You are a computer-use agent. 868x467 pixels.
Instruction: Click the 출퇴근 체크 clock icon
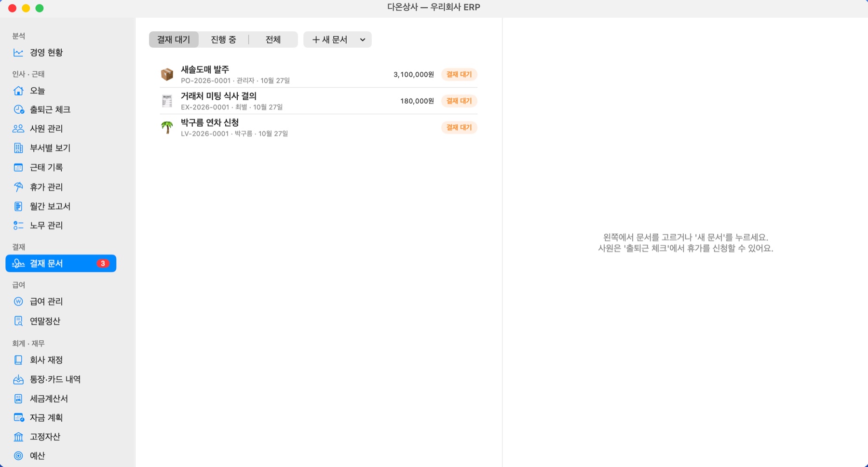pyautogui.click(x=18, y=109)
